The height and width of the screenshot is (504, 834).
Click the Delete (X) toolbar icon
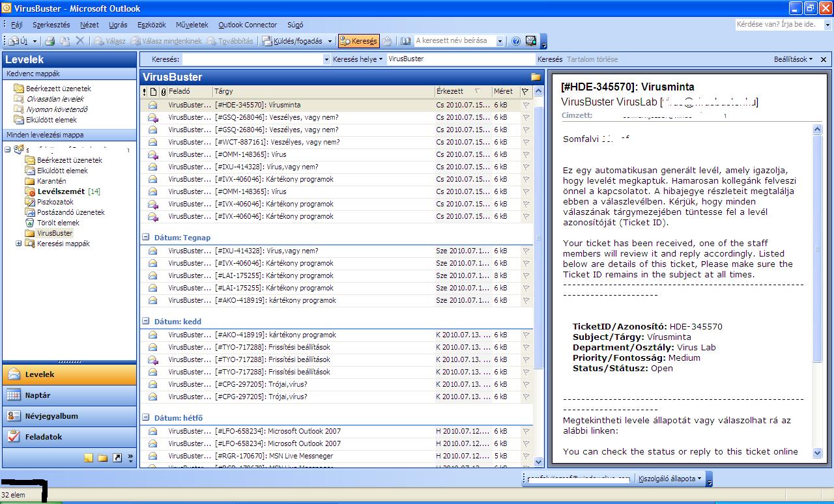point(80,41)
